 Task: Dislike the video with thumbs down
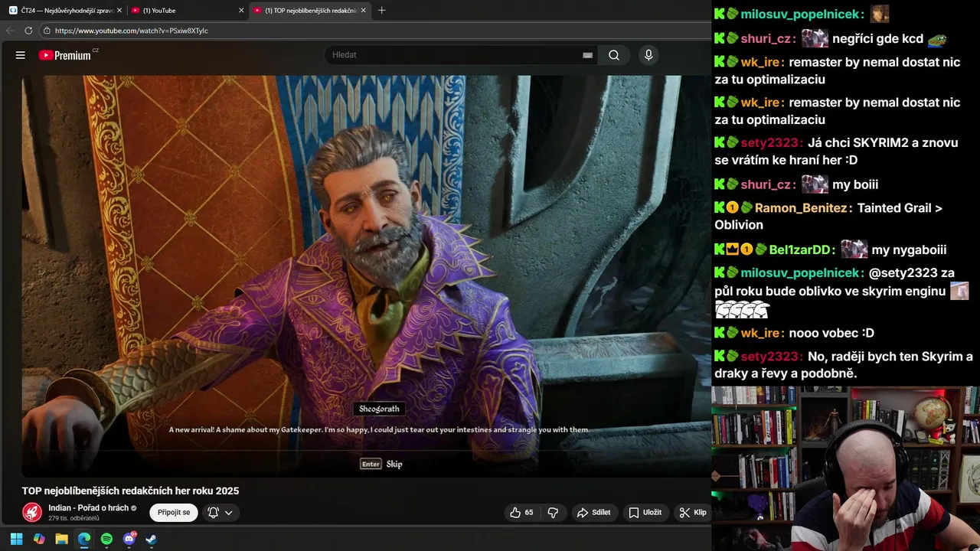(553, 512)
